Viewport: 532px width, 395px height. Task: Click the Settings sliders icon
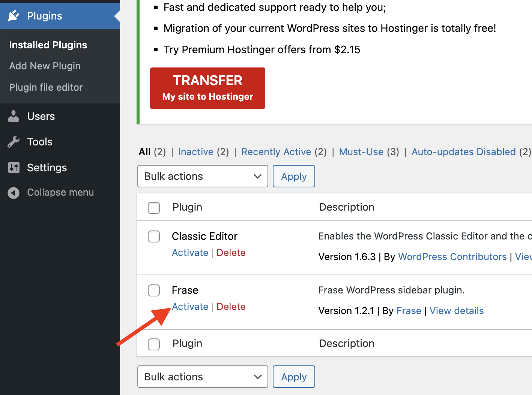[x=14, y=168]
